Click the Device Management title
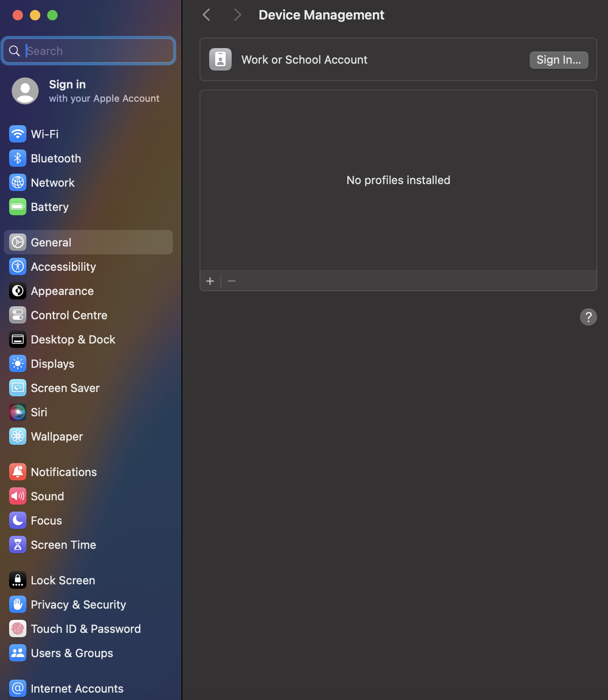 (x=321, y=15)
